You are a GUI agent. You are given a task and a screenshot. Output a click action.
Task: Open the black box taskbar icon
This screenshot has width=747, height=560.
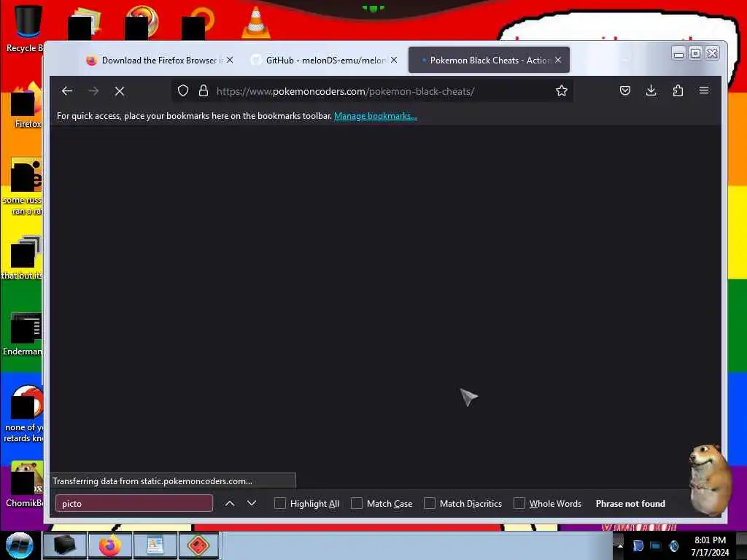pos(64,545)
